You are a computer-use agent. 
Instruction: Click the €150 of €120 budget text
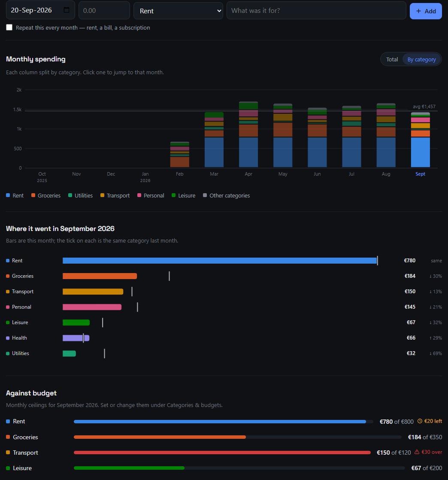coord(394,453)
